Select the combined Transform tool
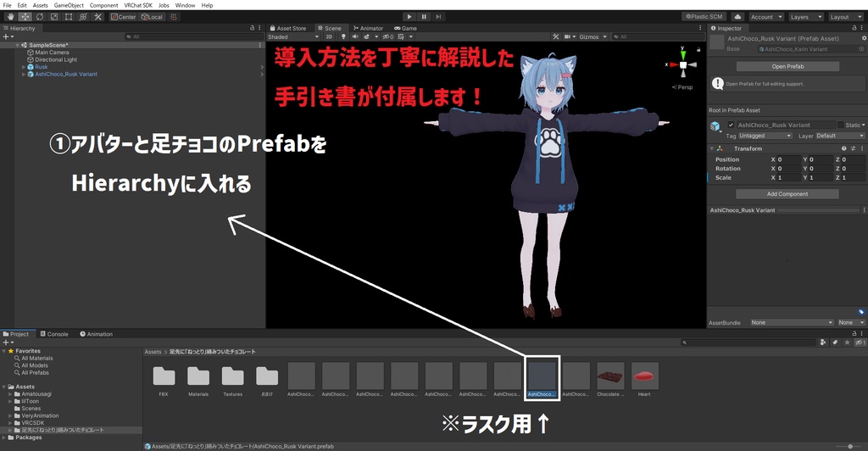The width and height of the screenshot is (868, 451). click(83, 17)
